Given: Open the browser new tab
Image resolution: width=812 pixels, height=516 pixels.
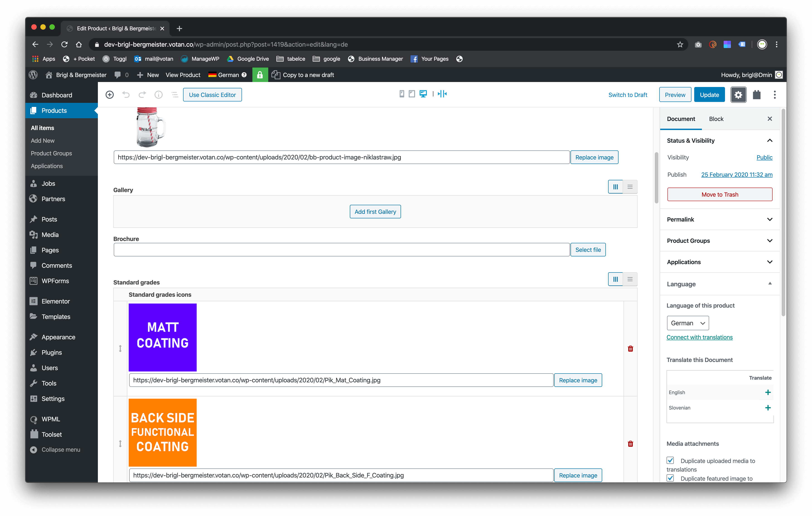Looking at the screenshot, I should [x=179, y=28].
